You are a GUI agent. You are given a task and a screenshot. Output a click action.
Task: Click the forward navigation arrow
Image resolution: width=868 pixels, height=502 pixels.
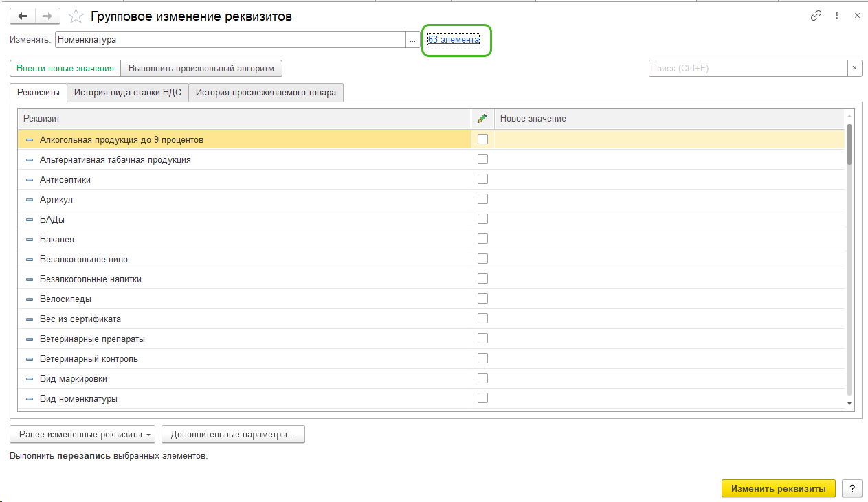point(47,16)
